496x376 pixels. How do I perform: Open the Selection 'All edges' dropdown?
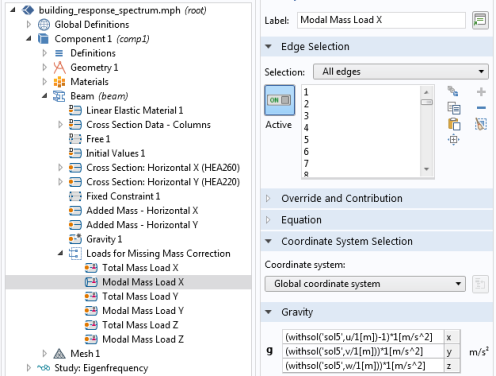point(401,72)
